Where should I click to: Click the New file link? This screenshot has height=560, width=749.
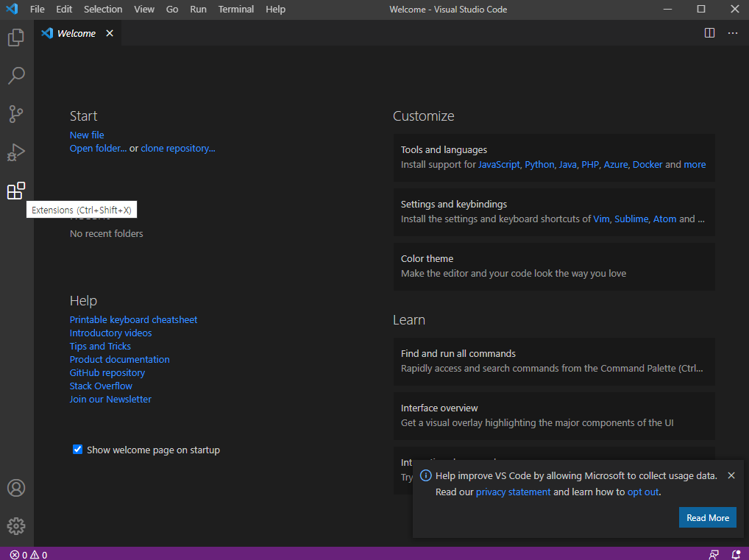pos(87,135)
